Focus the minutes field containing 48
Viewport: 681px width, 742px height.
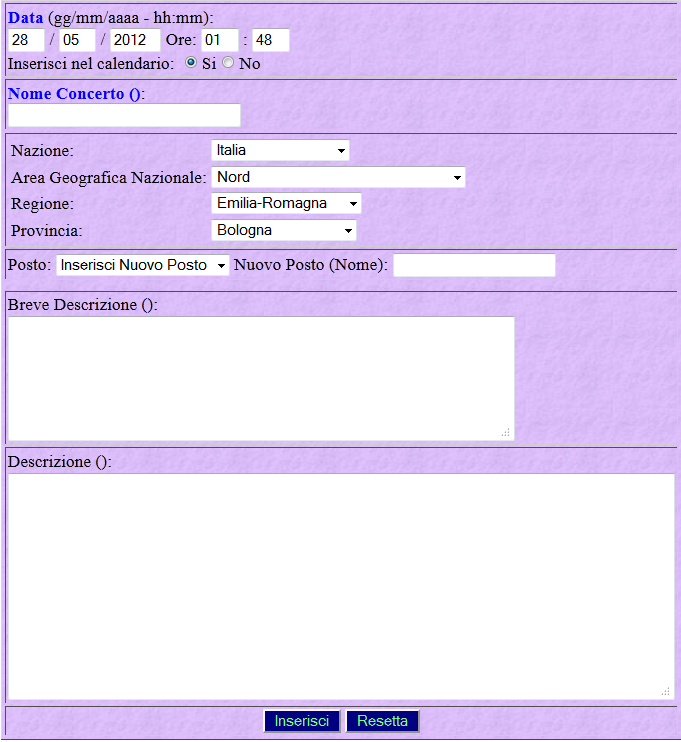271,40
